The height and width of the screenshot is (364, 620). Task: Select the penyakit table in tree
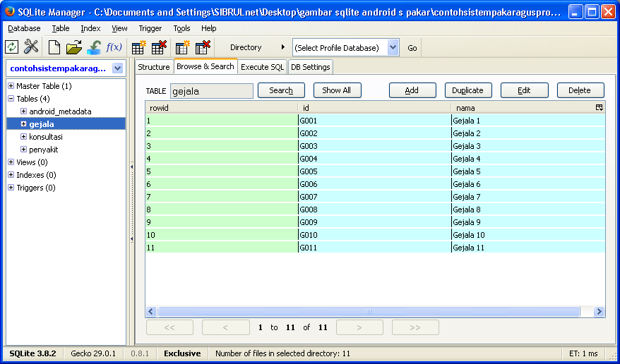44,150
